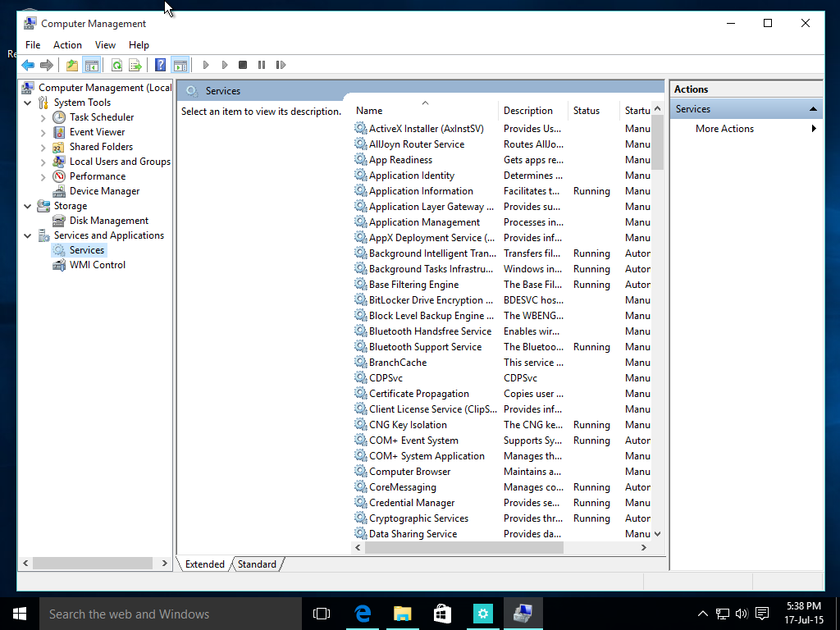Sort by the Status column header
This screenshot has width=840, height=630.
[x=593, y=111]
